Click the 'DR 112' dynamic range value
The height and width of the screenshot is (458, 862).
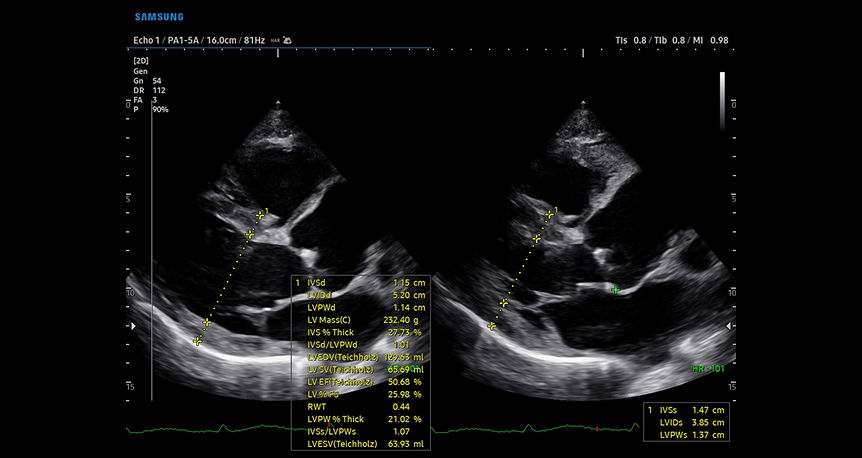click(150, 90)
